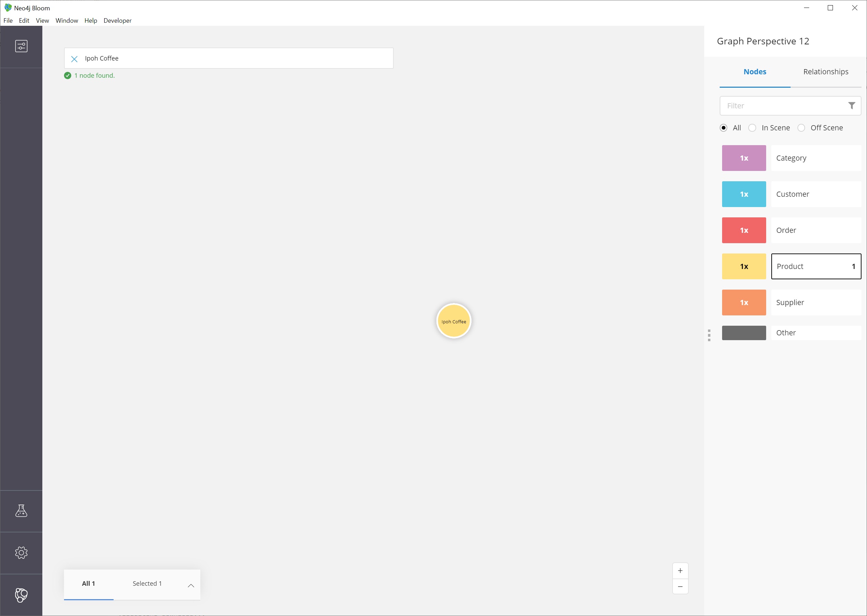Click the graph/scene panel icon
Screen dimensions: 867x616
pos(21,46)
